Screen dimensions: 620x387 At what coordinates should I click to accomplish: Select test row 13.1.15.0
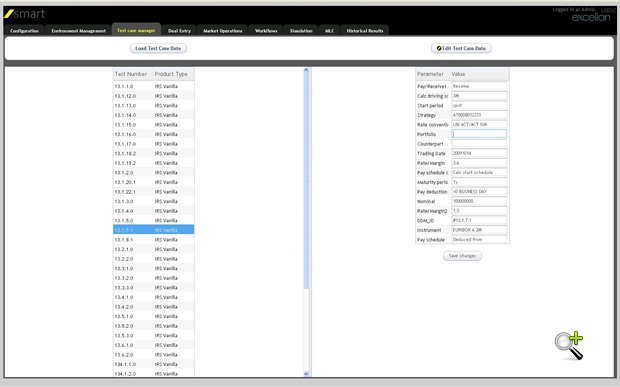coord(153,125)
